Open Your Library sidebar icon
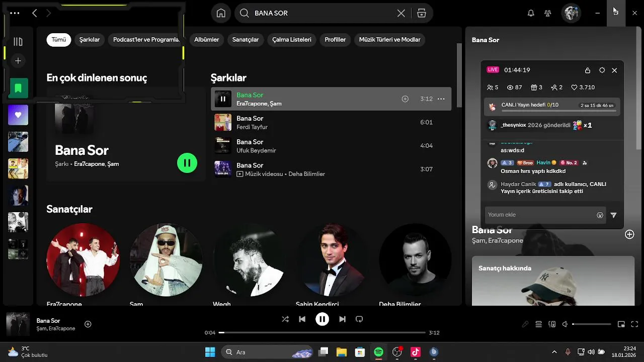This screenshot has height=362, width=644. pos(18,42)
